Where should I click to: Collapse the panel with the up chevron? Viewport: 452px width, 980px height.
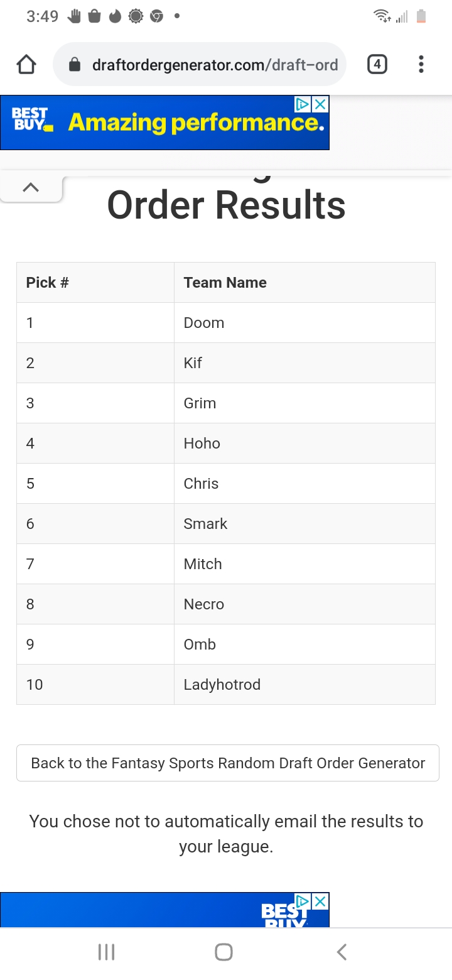31,187
